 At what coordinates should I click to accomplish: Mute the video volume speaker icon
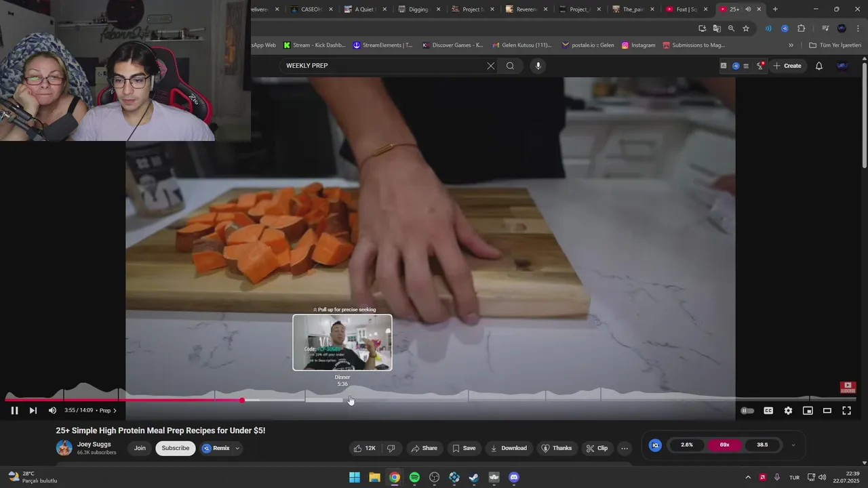(x=52, y=410)
